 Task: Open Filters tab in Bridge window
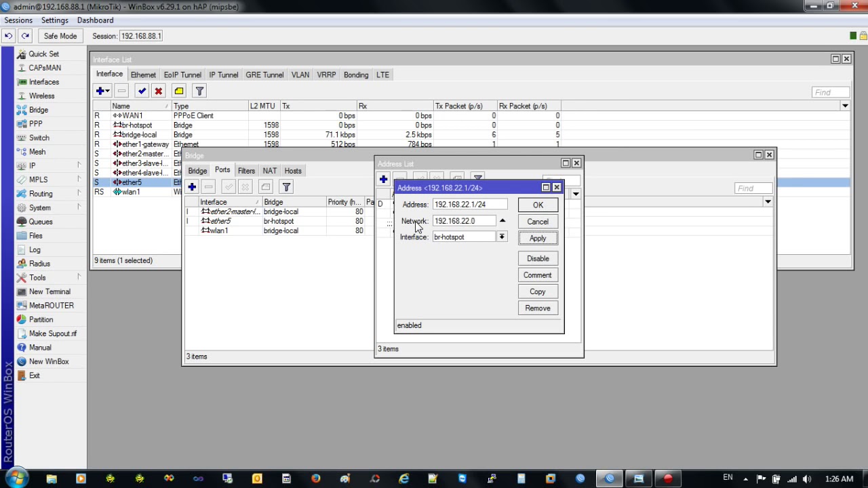click(x=246, y=171)
